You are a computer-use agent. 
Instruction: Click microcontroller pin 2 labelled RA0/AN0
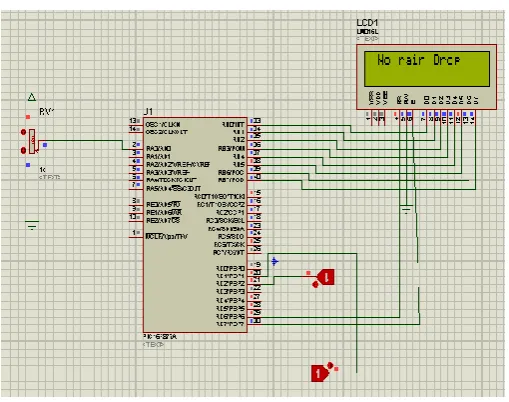coord(136,149)
